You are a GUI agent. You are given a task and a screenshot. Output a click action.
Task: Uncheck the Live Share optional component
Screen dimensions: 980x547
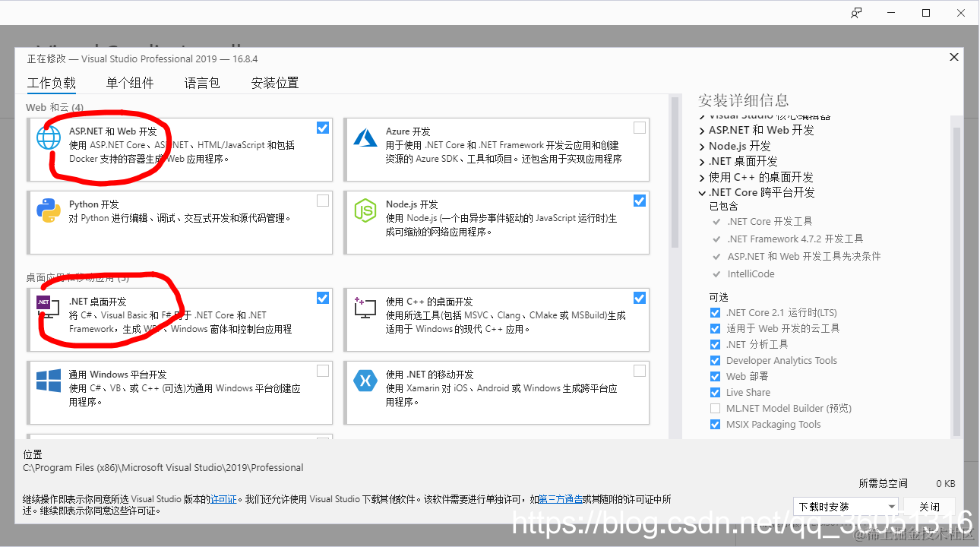[715, 393]
